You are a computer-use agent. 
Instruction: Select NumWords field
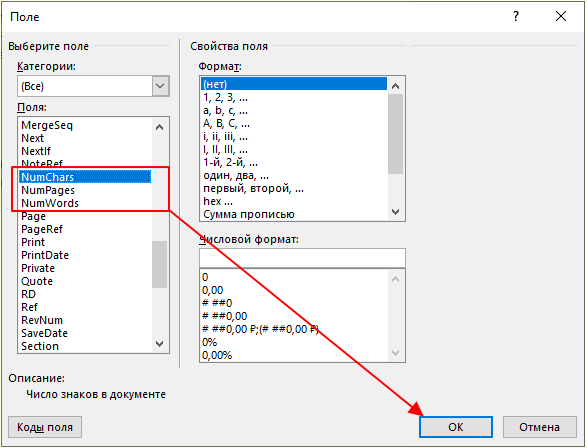tap(50, 203)
